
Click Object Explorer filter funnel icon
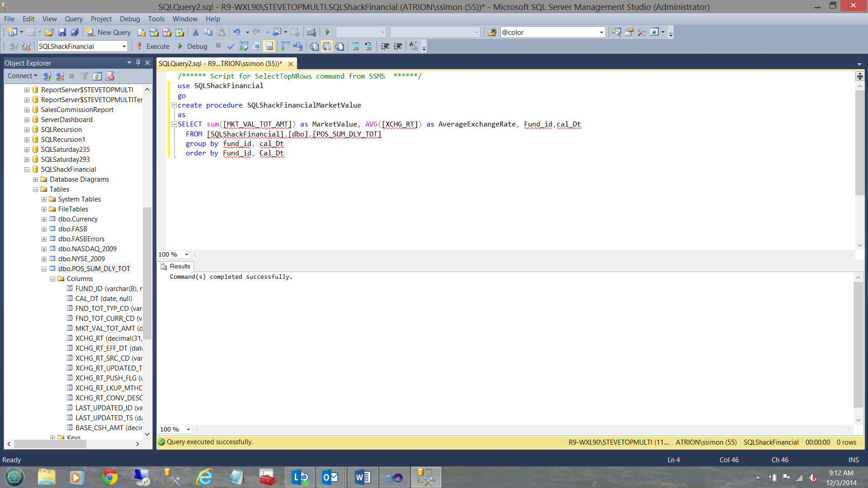point(85,76)
